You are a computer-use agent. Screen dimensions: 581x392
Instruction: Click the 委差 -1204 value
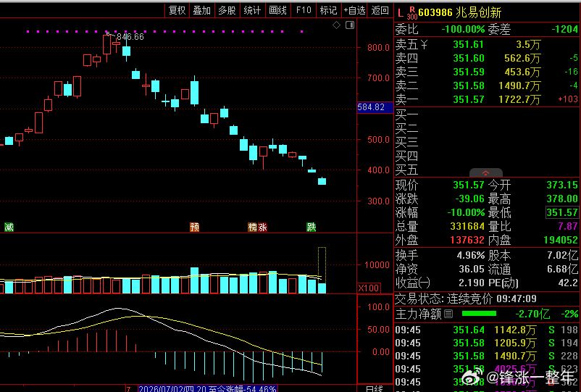[564, 29]
